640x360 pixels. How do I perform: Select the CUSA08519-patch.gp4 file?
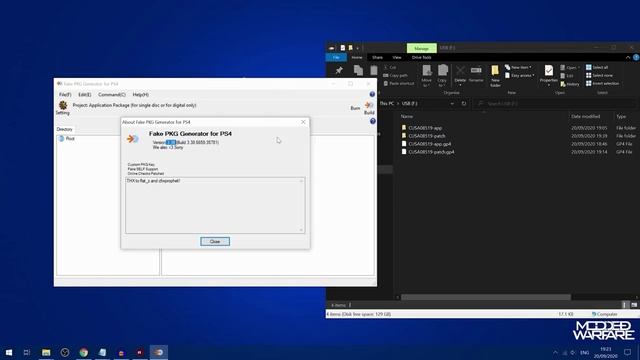click(x=428, y=152)
